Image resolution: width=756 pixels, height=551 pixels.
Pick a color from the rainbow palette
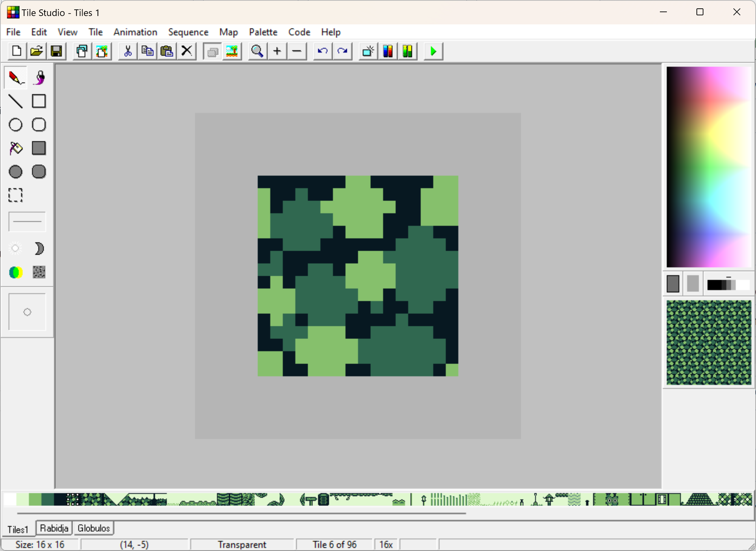pos(709,167)
